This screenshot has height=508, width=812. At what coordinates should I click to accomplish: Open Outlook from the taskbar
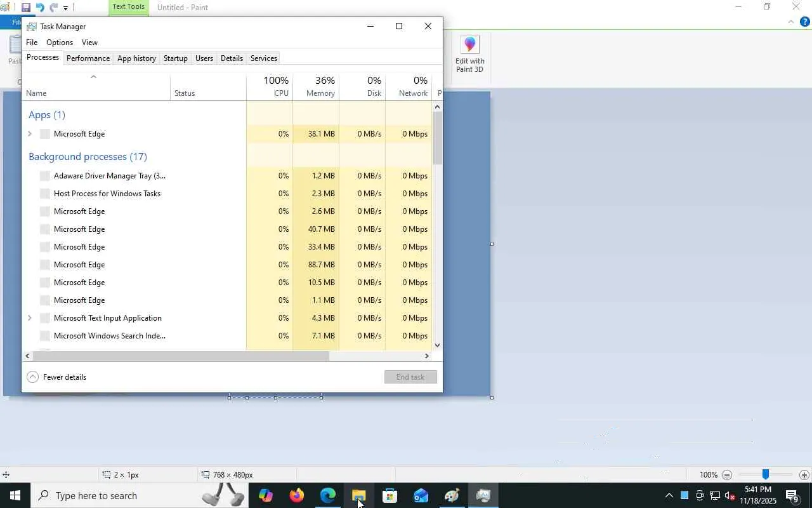(x=421, y=495)
